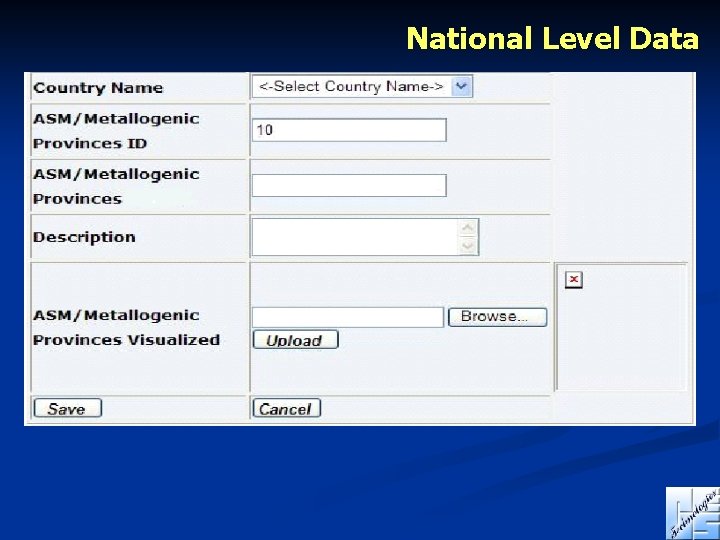The height and width of the screenshot is (540, 720).
Task: Open the Select Country Name dropdown
Action: coord(362,86)
